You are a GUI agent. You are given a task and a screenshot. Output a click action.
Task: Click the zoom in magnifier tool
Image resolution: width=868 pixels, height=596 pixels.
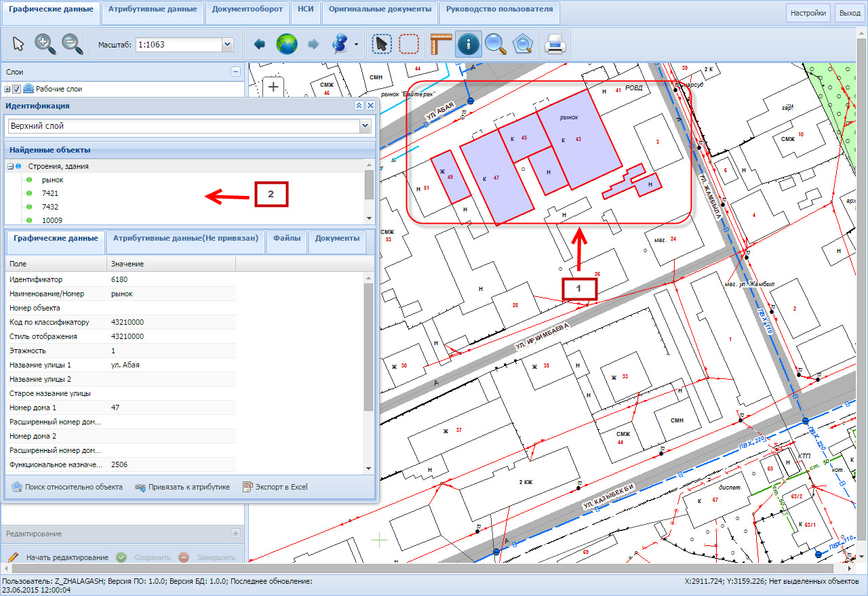45,44
